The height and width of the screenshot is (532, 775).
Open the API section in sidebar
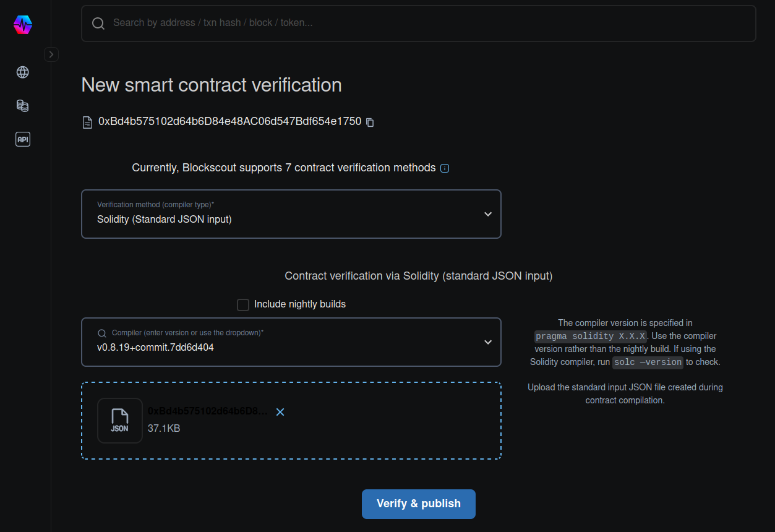(23, 139)
